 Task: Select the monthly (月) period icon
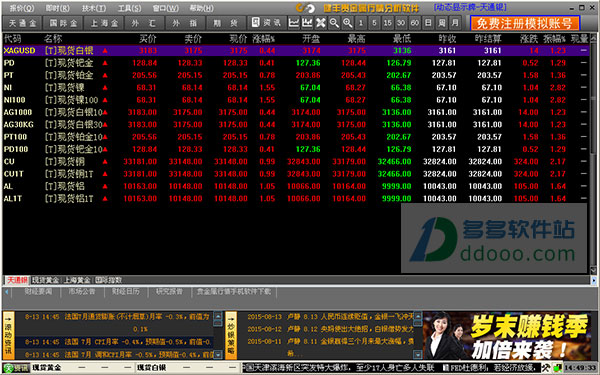pyautogui.click(x=455, y=23)
